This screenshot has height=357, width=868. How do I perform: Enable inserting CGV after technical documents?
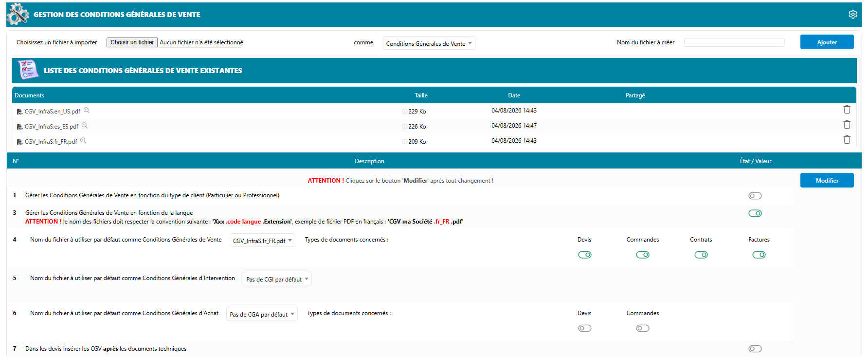click(755, 349)
